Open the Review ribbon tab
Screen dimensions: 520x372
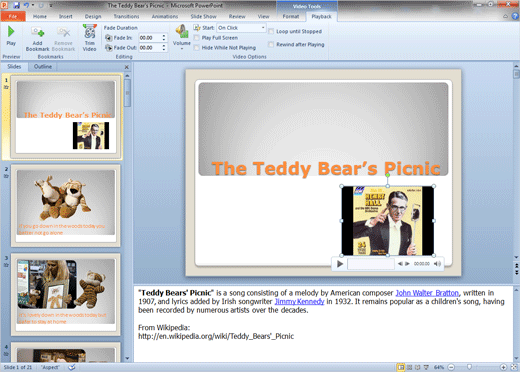(x=237, y=16)
